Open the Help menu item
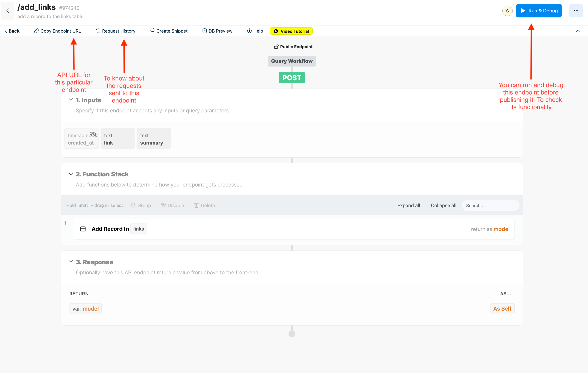 coord(255,31)
